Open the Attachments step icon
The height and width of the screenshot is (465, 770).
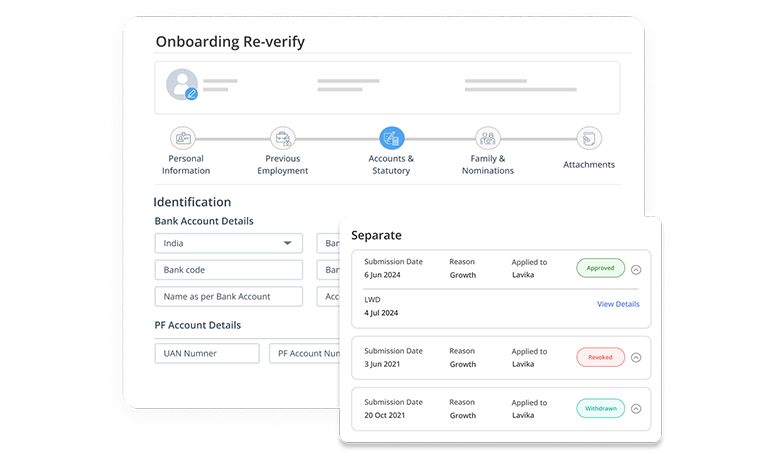(589, 138)
